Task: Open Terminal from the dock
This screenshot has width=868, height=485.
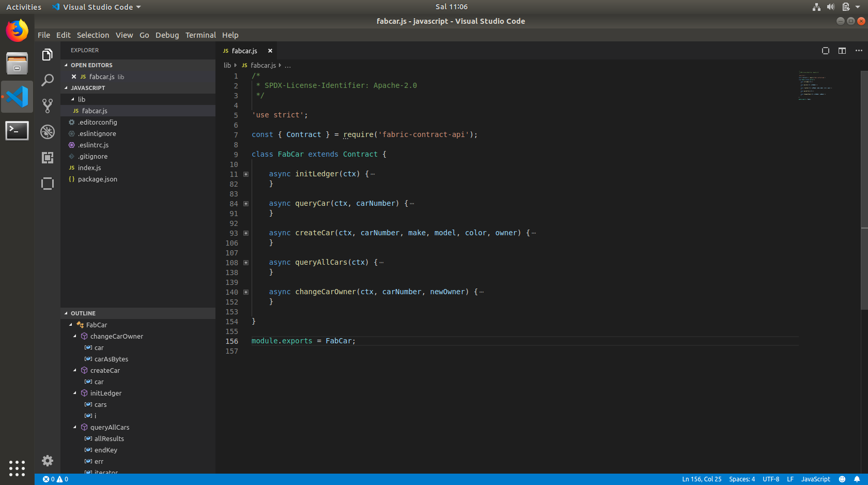Action: (x=17, y=130)
